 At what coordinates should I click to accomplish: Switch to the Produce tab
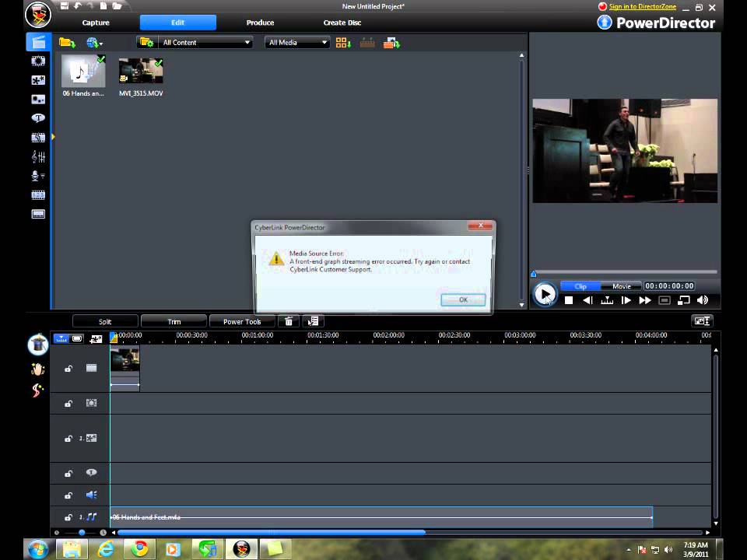260,23
